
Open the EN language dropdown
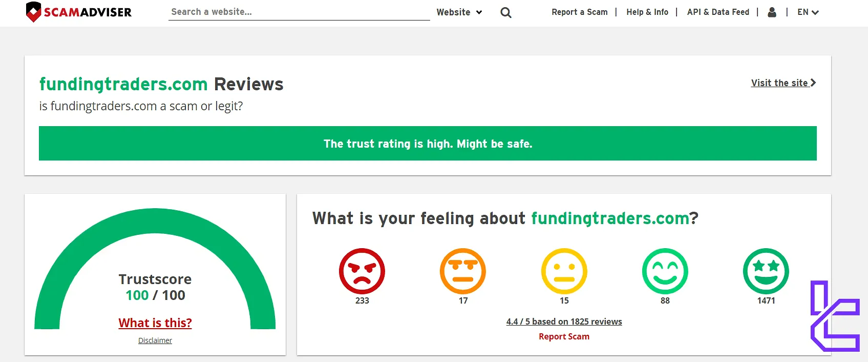808,12
